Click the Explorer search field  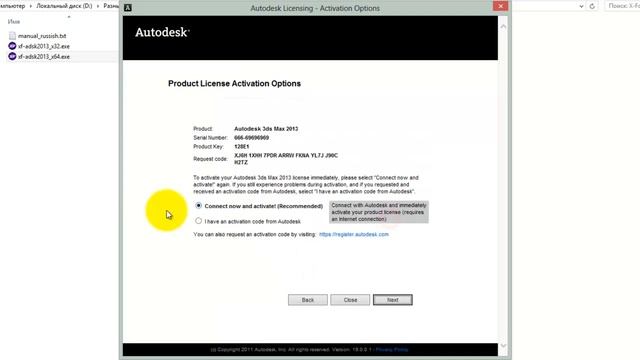622,6
